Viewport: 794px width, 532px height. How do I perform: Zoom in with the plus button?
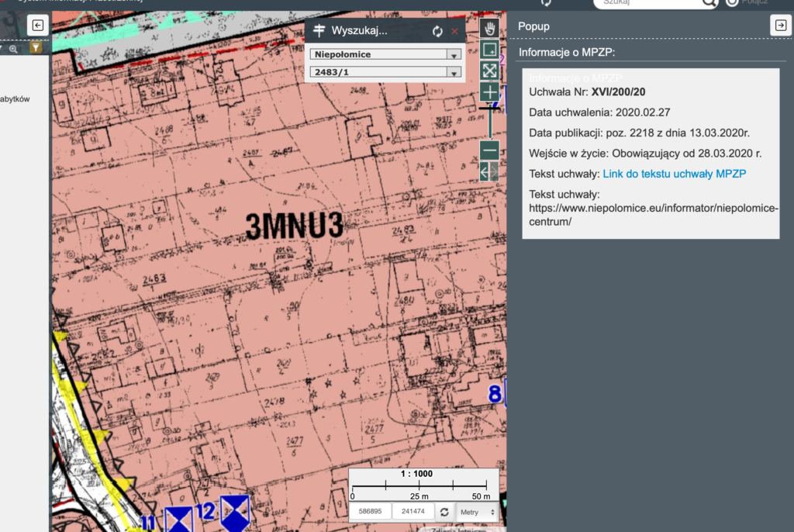[x=489, y=92]
